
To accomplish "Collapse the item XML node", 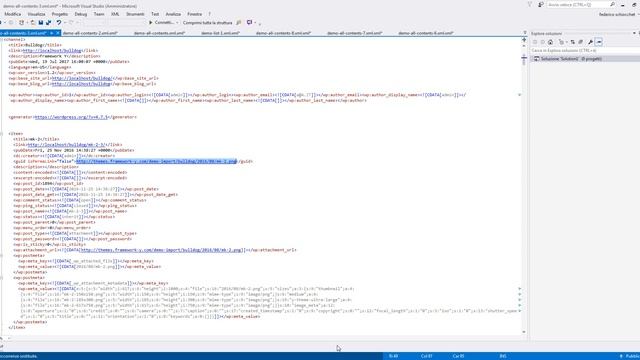I will pos(2,133).
